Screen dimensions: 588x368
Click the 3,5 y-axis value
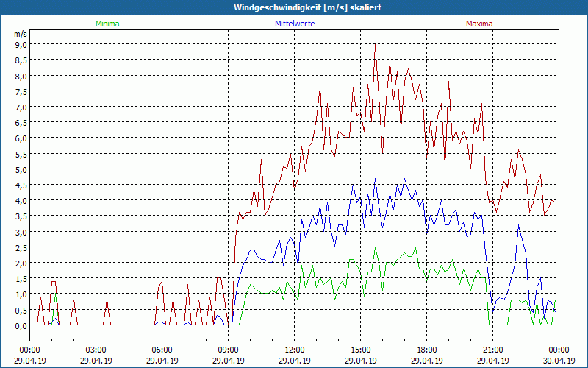click(x=21, y=216)
